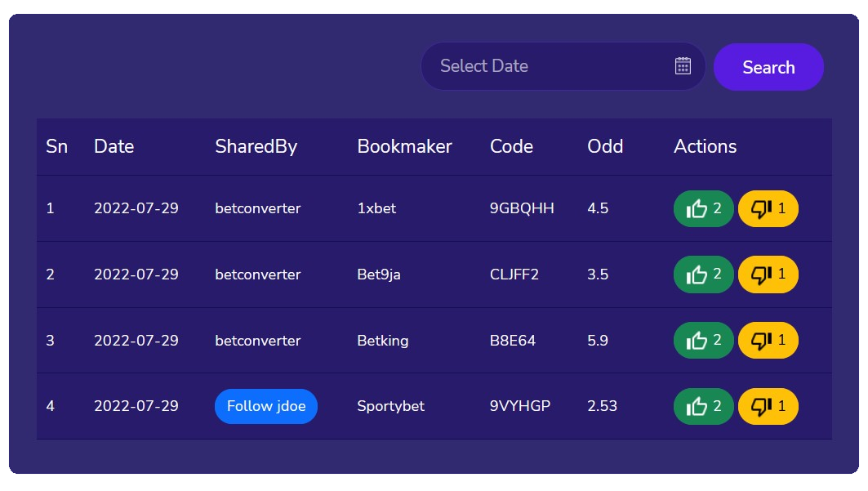Select the Sportybet bookmaker cell
The height and width of the screenshot is (491, 868).
(x=390, y=406)
